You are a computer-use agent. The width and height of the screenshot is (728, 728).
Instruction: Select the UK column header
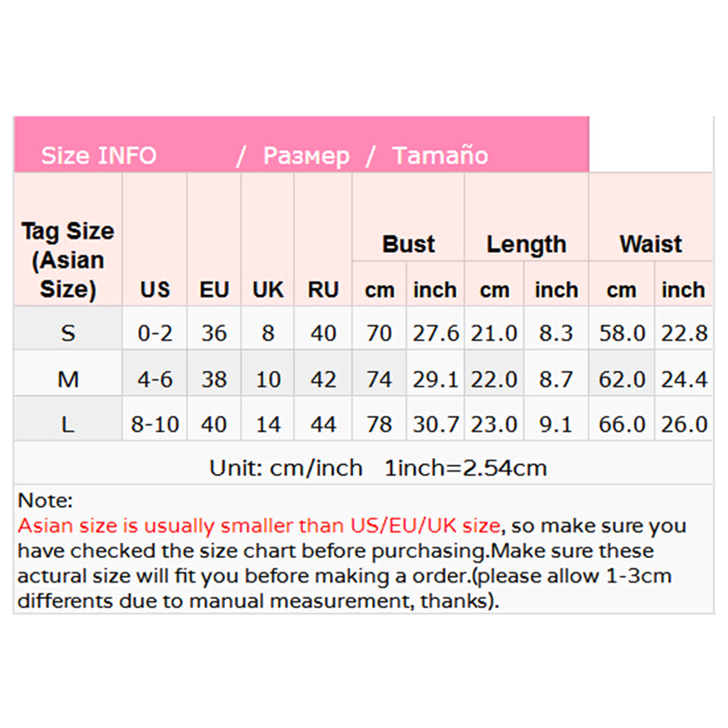(x=268, y=290)
